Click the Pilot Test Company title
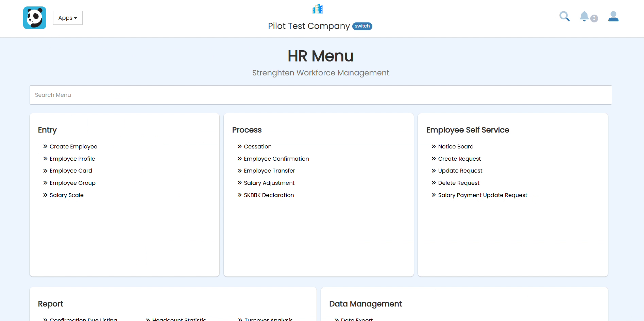644x321 pixels. tap(309, 26)
